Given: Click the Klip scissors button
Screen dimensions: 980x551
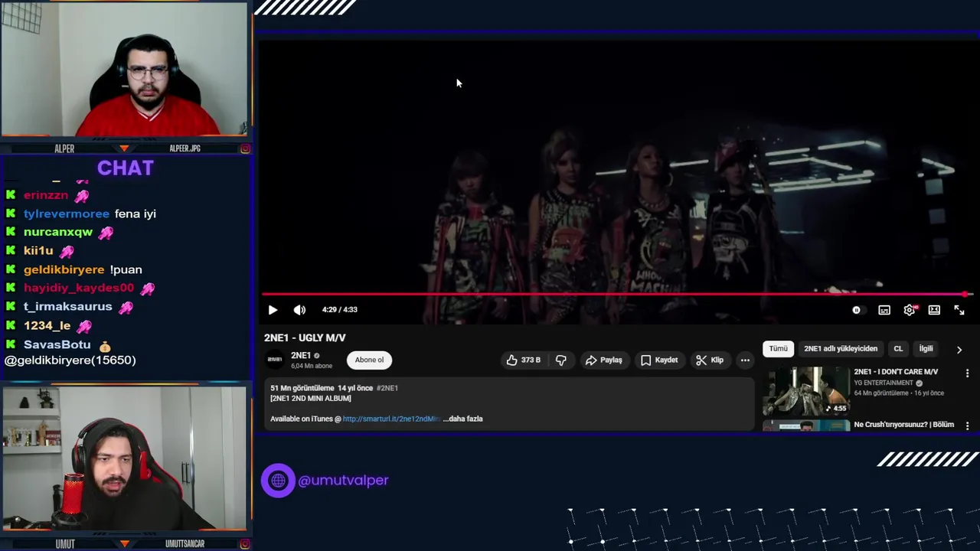Looking at the screenshot, I should click(x=710, y=360).
